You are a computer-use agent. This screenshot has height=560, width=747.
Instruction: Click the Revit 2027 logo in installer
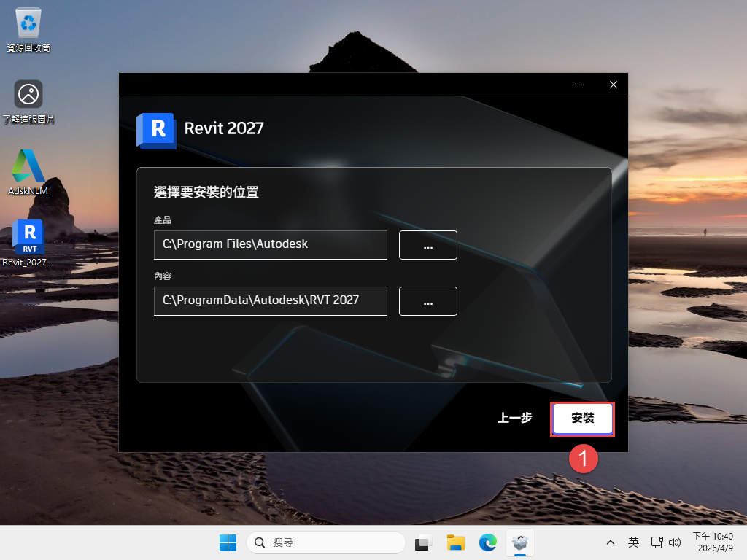(x=156, y=130)
